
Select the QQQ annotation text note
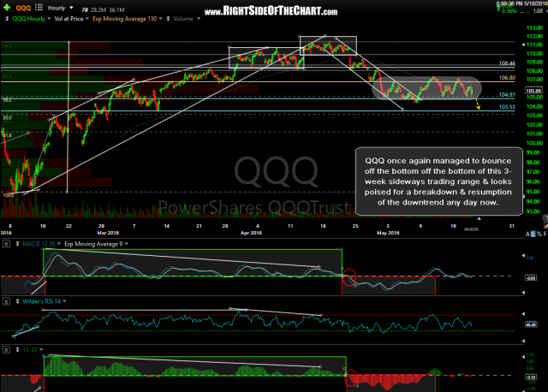[438, 181]
